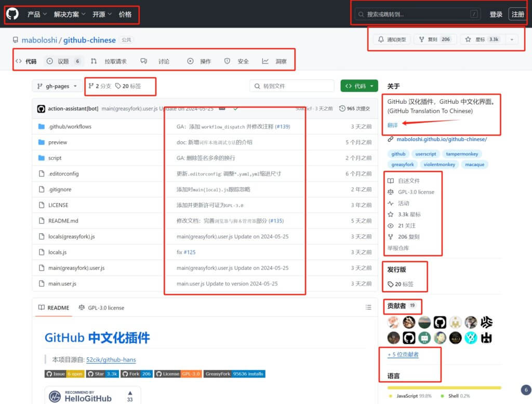Click the #139 pull request link

282,127
